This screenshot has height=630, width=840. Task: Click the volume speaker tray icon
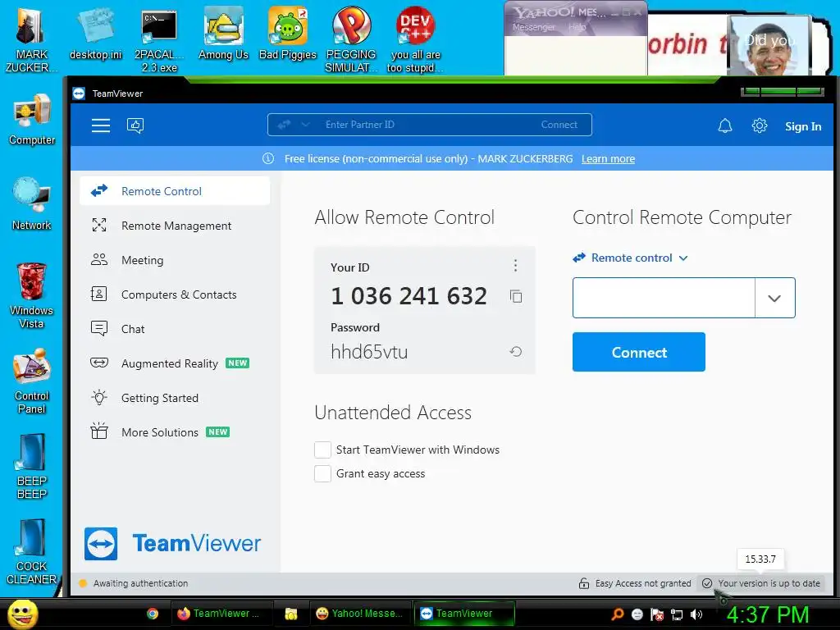pos(696,614)
